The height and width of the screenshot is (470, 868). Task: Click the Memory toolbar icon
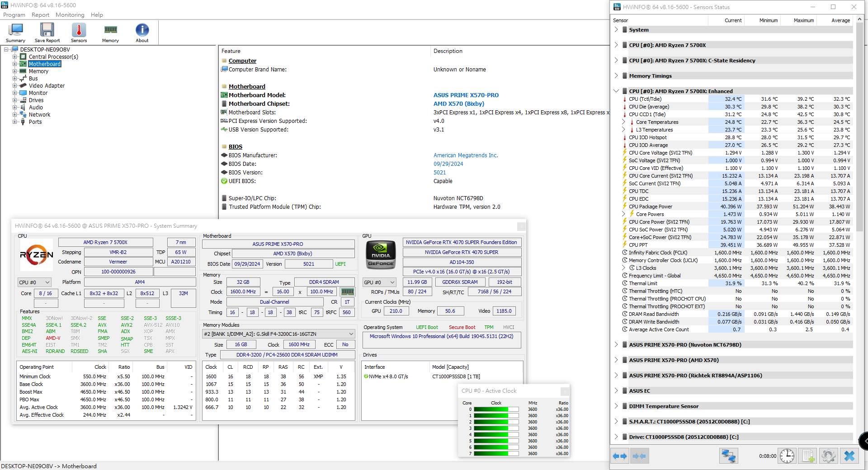[x=110, y=33]
